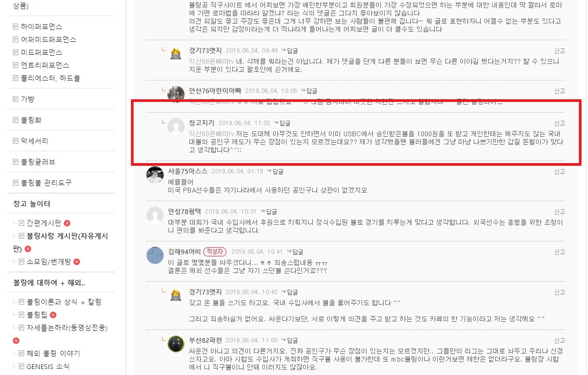Viewport: 588px width, 375px height.
Task: Click 창고지기 username link
Action: click(201, 123)
